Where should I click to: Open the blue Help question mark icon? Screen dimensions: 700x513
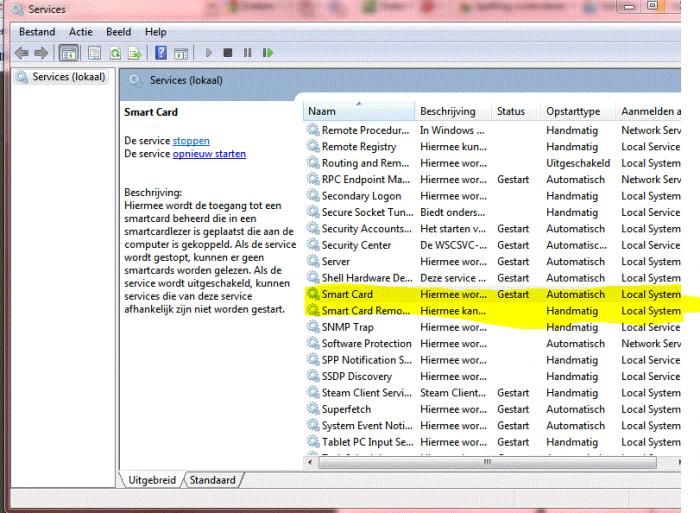(x=159, y=52)
